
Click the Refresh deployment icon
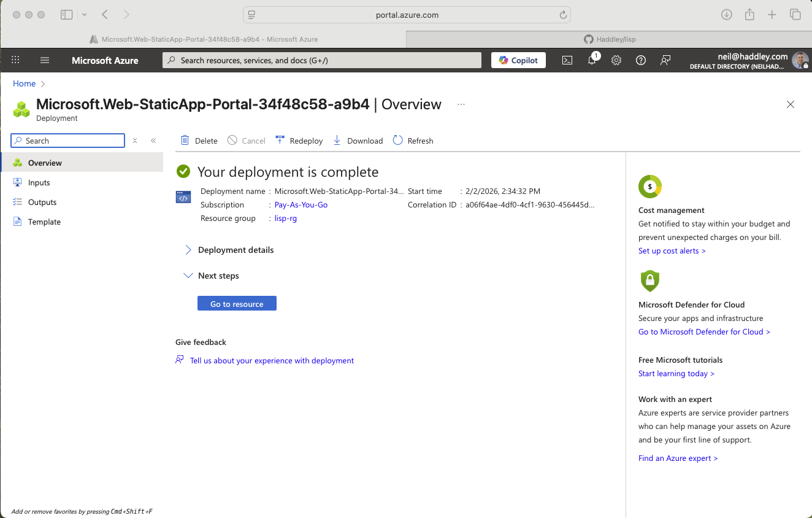(x=398, y=141)
